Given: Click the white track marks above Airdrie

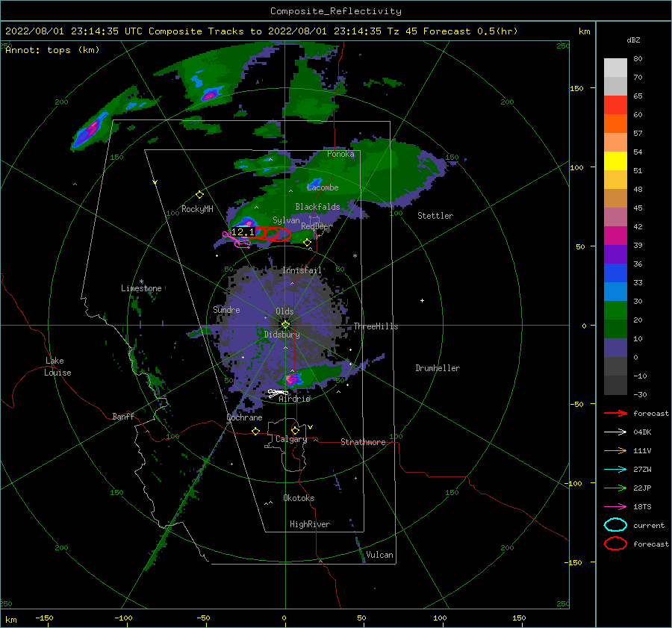Looking at the screenshot, I should click(278, 393).
